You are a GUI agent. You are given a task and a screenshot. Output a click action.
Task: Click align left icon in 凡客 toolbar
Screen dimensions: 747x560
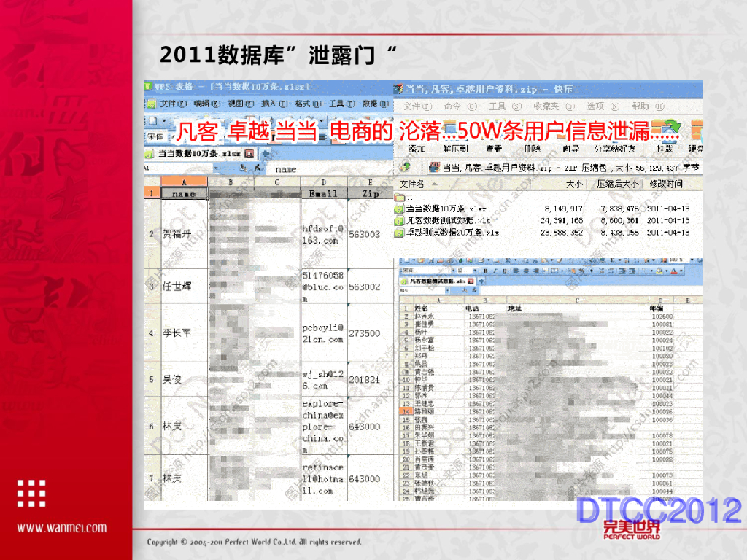coord(515,271)
